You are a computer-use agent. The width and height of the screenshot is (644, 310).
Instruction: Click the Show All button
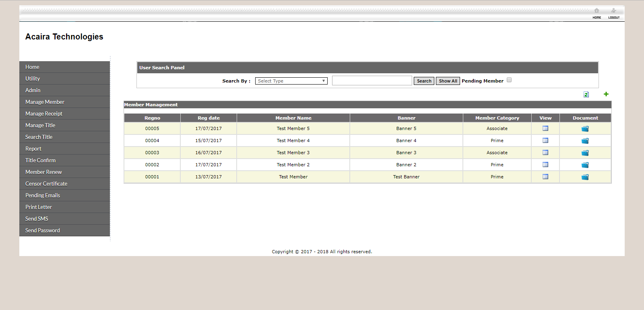tap(448, 81)
